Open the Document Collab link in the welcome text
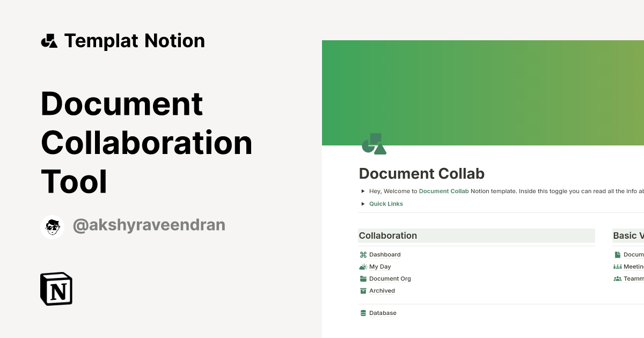644x338 pixels. point(444,191)
